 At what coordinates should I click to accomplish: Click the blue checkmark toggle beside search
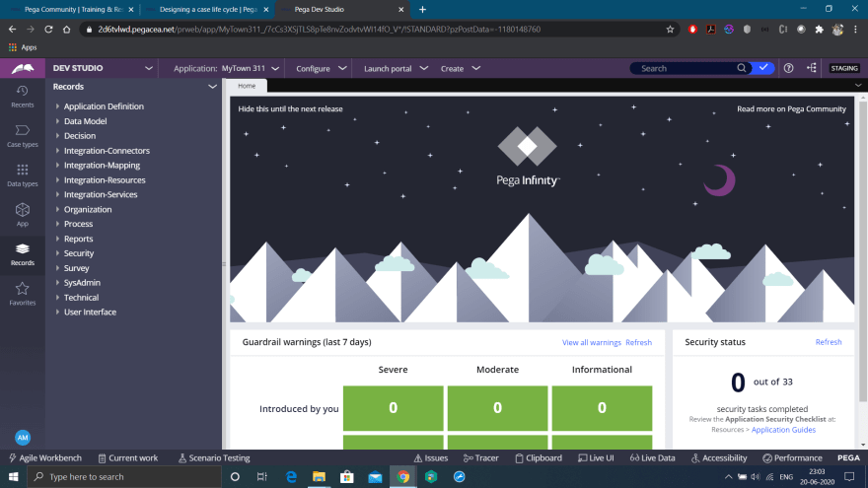click(x=763, y=68)
